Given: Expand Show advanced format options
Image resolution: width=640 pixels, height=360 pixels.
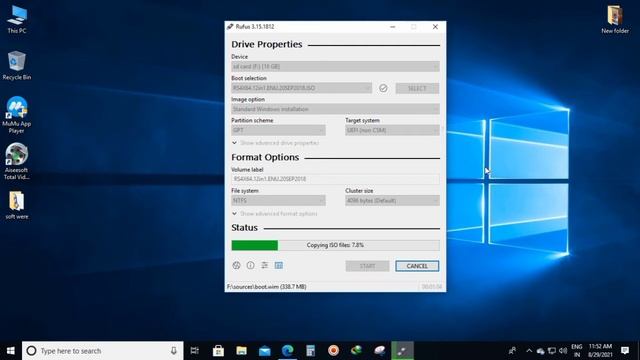Looking at the screenshot, I should pyautogui.click(x=274, y=213).
